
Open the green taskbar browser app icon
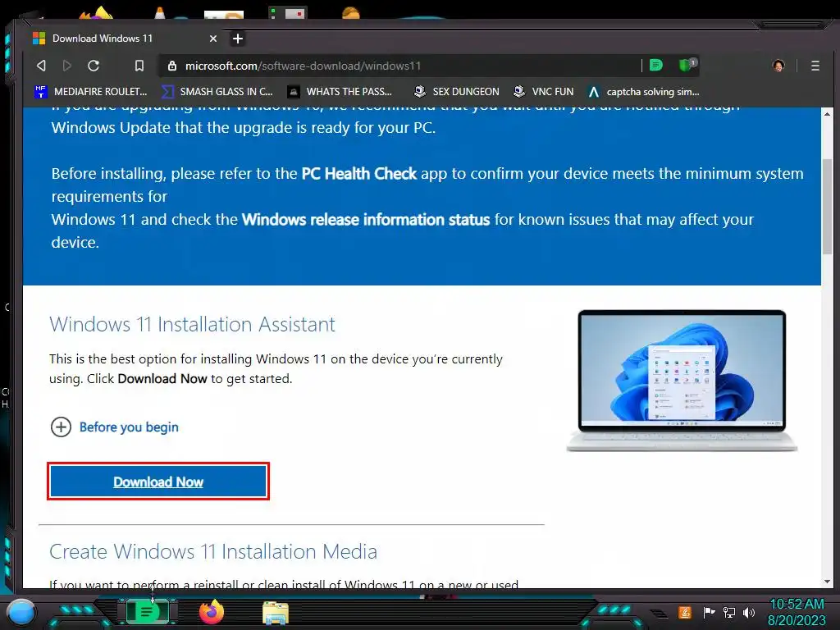[x=147, y=612]
